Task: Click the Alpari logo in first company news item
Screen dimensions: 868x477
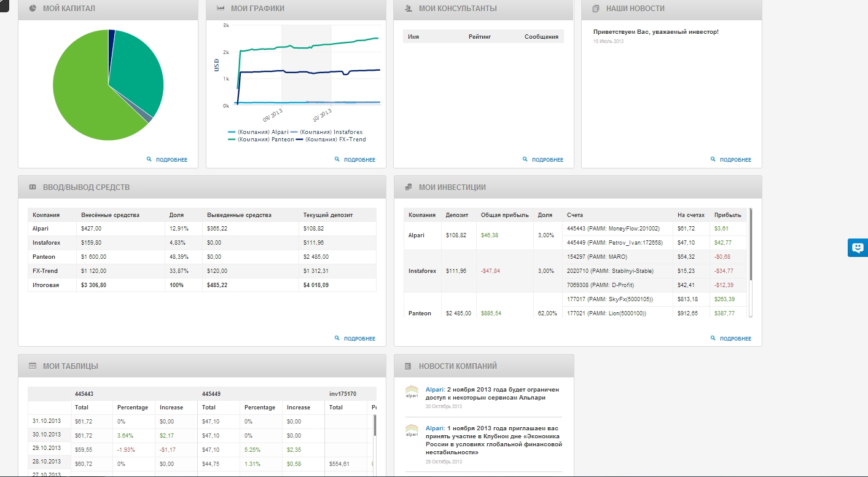Action: (x=412, y=392)
